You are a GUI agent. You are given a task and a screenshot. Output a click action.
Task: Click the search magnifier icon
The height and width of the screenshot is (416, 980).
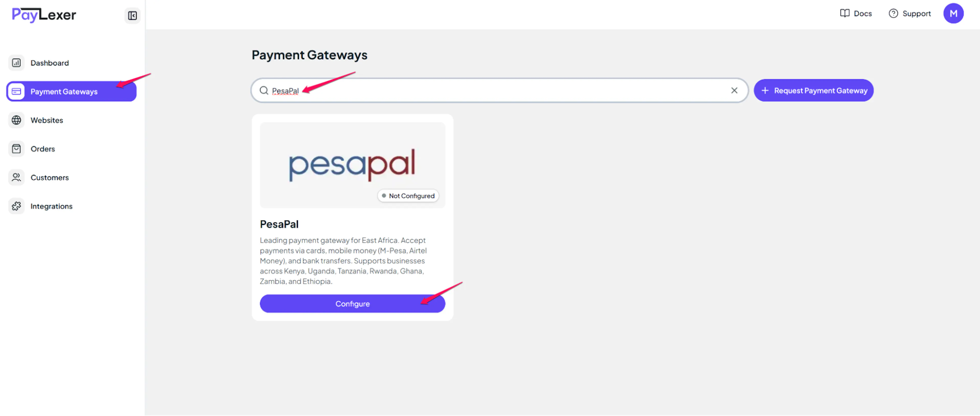264,91
